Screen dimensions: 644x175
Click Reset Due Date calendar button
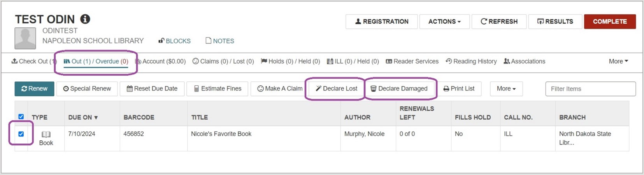[152, 88]
